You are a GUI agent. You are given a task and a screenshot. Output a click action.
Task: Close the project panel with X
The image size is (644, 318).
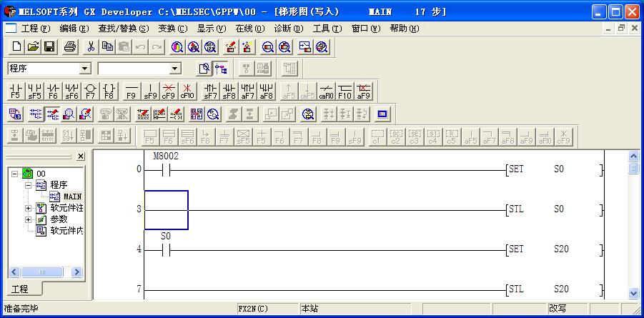81,156
